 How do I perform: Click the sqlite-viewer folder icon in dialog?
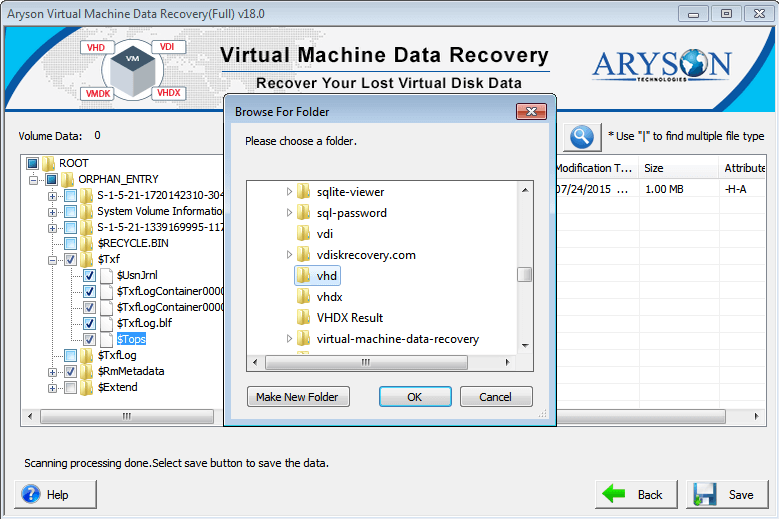[304, 192]
